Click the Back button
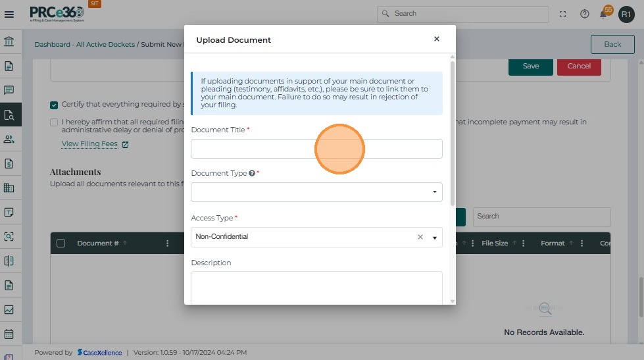 612,44
